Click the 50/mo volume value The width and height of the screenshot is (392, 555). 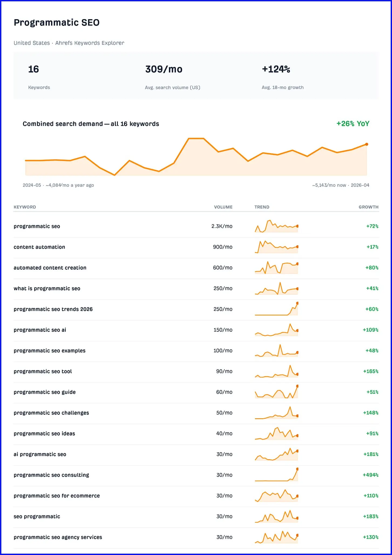click(x=224, y=413)
